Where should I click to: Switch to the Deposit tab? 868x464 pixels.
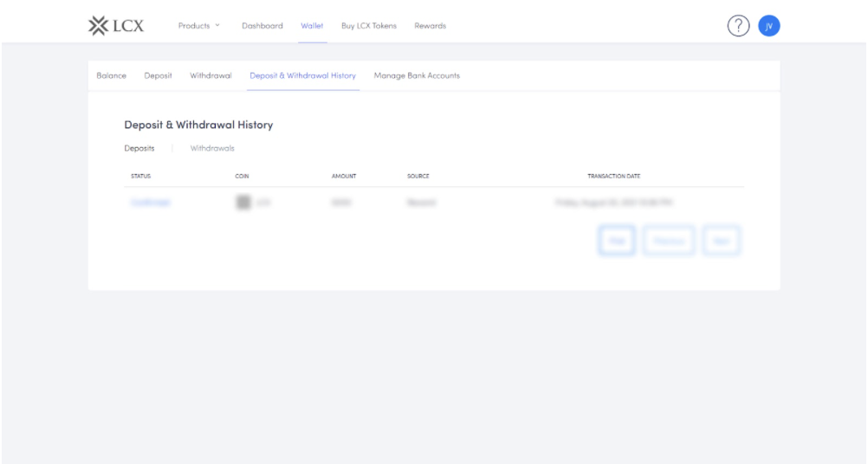click(x=158, y=75)
